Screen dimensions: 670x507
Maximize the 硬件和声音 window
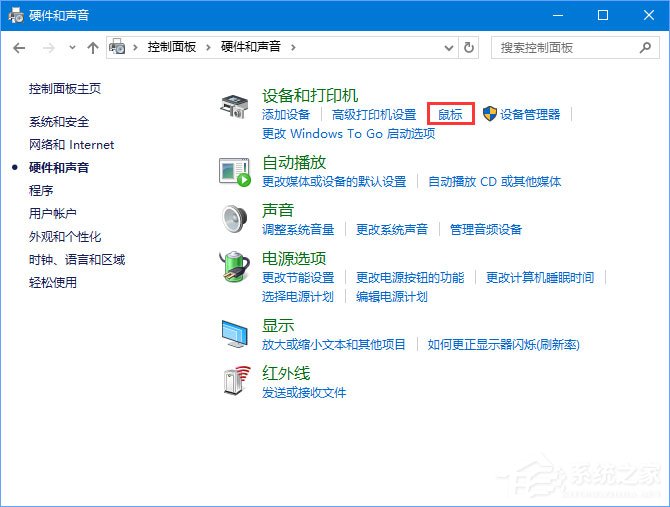tap(602, 15)
